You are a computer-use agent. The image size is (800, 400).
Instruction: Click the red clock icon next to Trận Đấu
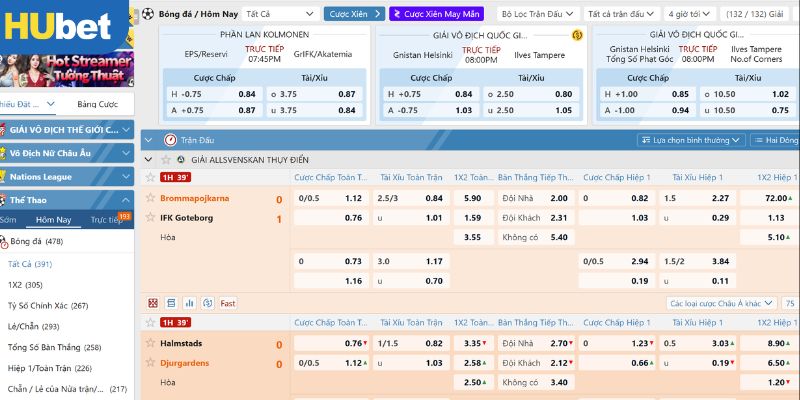click(170, 140)
